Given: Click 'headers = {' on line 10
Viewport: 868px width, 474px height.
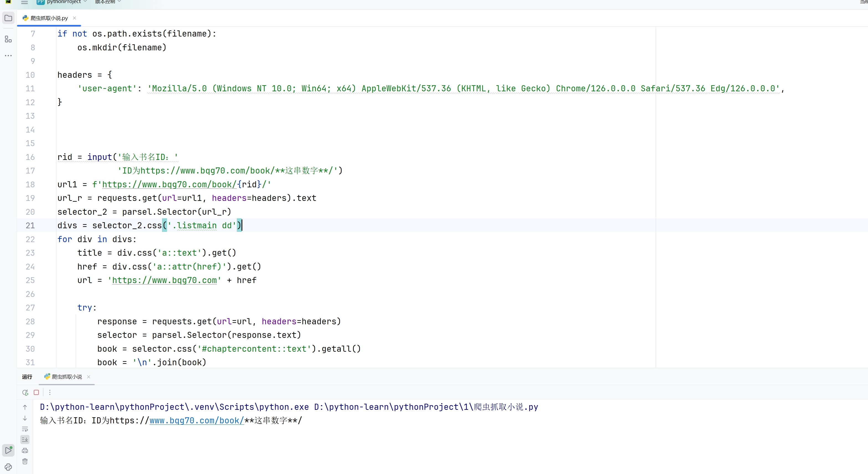Looking at the screenshot, I should click(x=84, y=75).
